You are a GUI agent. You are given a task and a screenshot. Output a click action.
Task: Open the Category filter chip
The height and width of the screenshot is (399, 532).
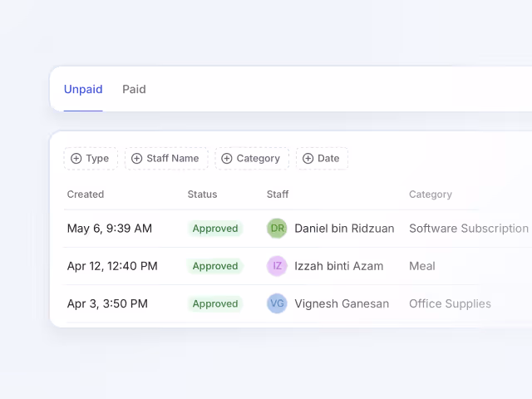pyautogui.click(x=252, y=159)
